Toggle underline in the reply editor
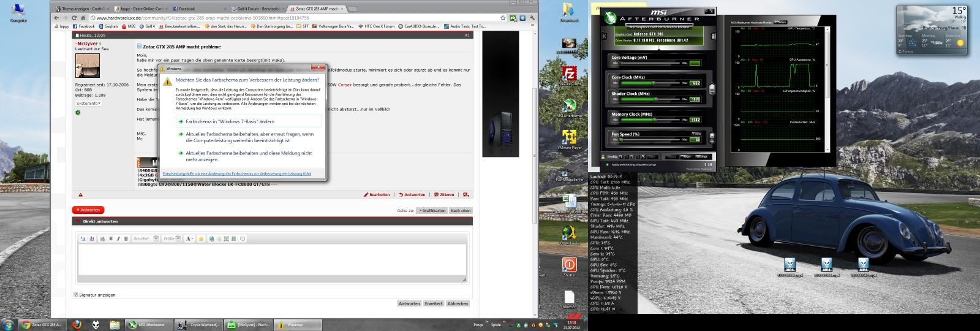This screenshot has width=980, height=331. coord(126,238)
